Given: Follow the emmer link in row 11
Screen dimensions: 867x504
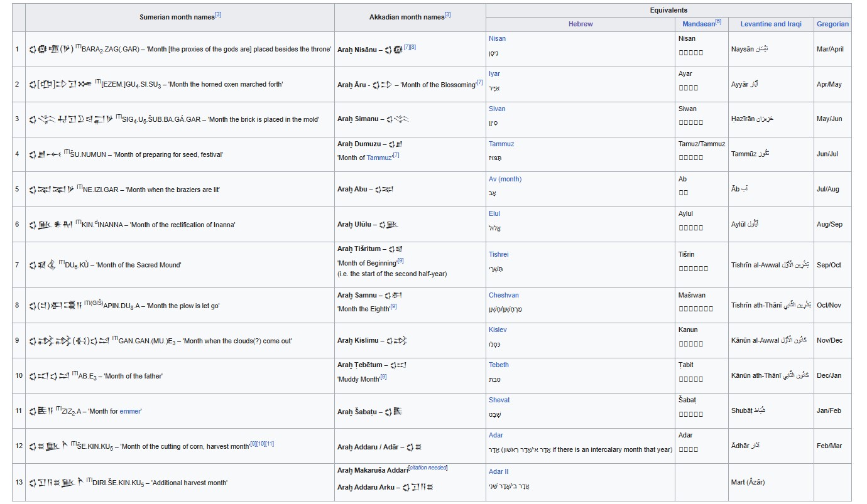Looking at the screenshot, I should (130, 411).
